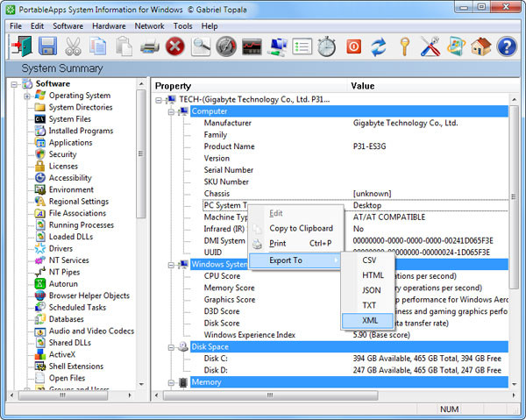Collapse the Computer section node
The image size is (526, 420).
171,111
